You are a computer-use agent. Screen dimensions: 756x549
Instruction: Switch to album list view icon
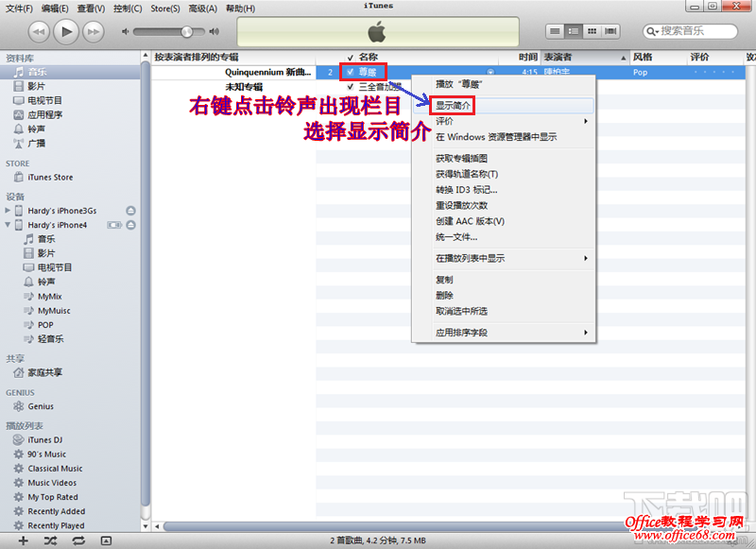(x=574, y=31)
